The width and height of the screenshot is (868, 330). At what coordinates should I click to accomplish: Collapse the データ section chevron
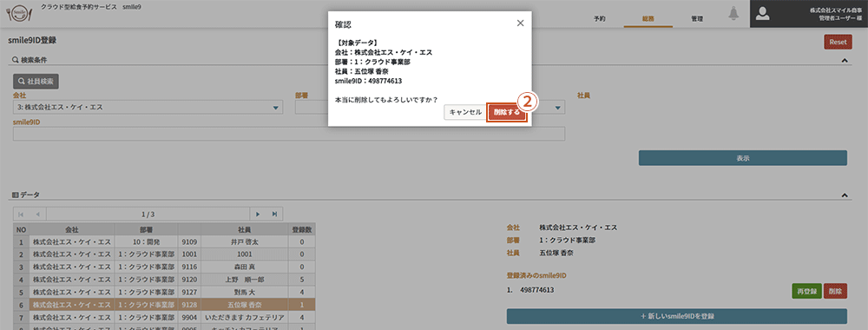pos(845,195)
